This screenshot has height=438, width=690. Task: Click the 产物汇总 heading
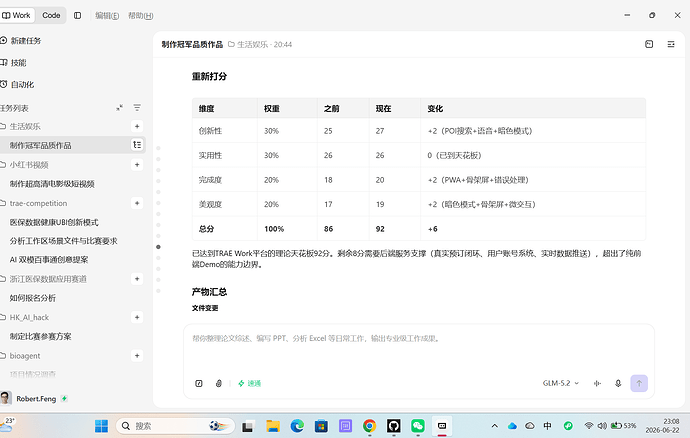[x=209, y=292]
